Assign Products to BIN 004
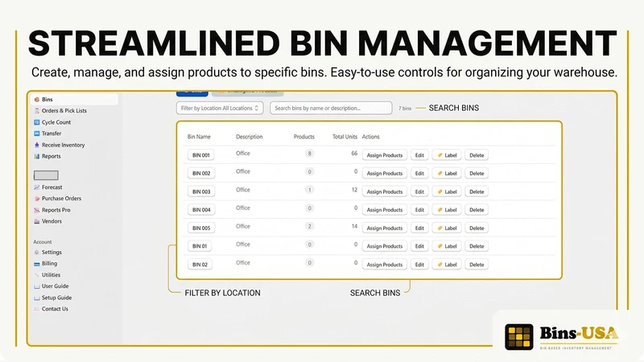This screenshot has width=644, height=362. point(385,210)
